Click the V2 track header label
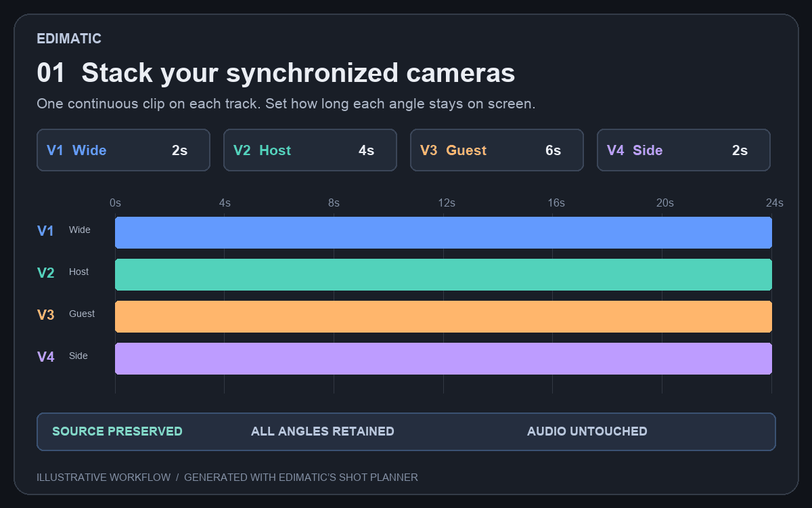Screen dimensions: 812x508 coord(45,273)
